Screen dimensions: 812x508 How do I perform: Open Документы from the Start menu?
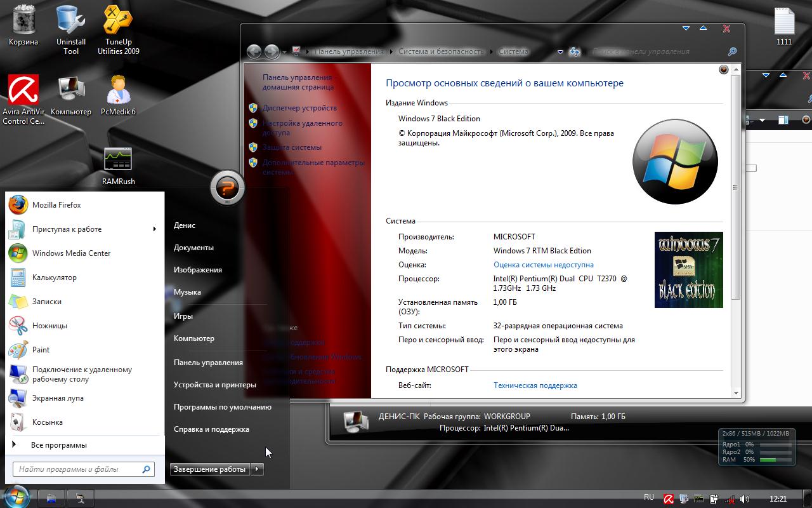click(193, 248)
